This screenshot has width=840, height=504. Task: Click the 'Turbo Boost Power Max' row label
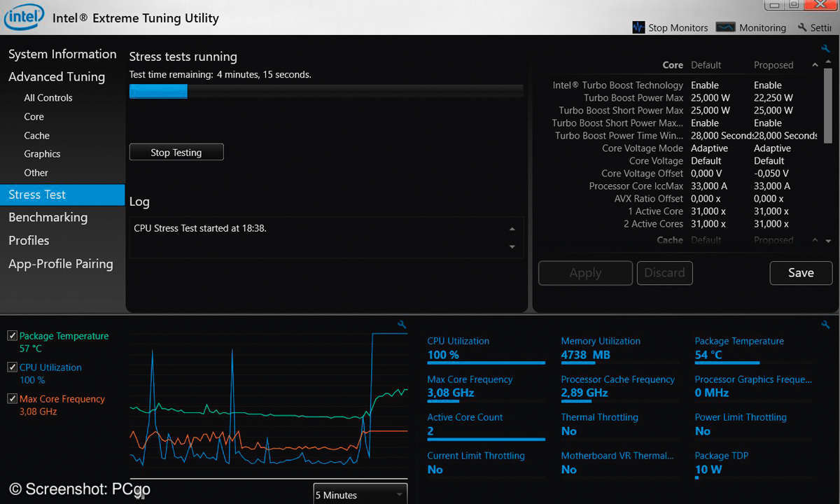[633, 98]
